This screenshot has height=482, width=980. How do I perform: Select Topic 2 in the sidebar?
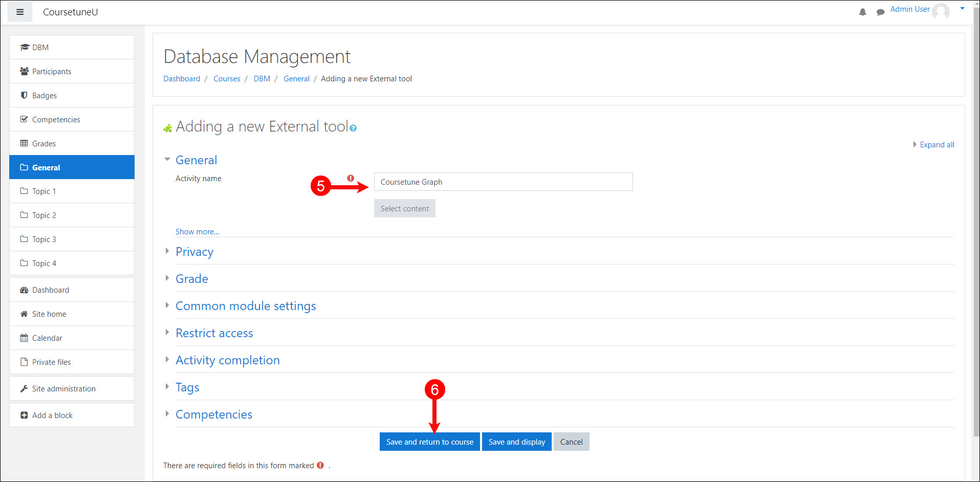pyautogui.click(x=44, y=215)
